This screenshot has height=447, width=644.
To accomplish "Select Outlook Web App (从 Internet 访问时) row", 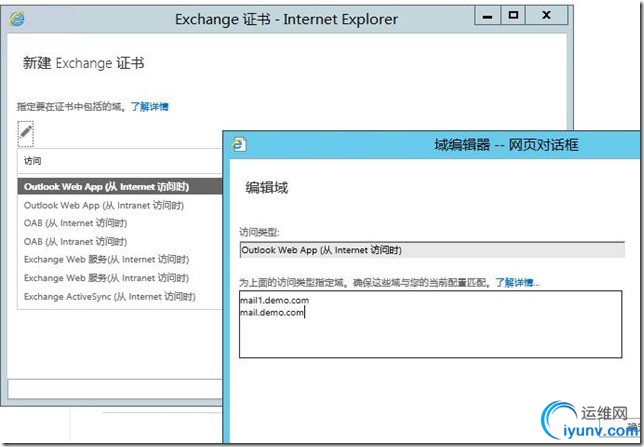I will (x=120, y=187).
